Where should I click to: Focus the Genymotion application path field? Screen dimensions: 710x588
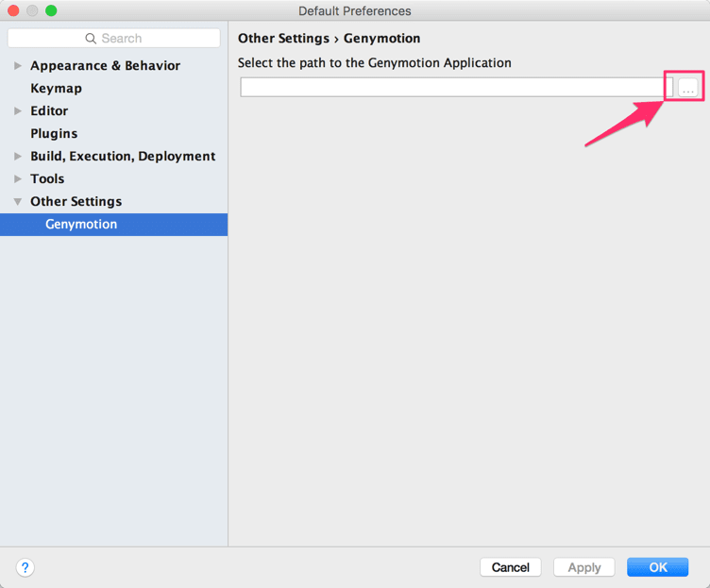456,87
